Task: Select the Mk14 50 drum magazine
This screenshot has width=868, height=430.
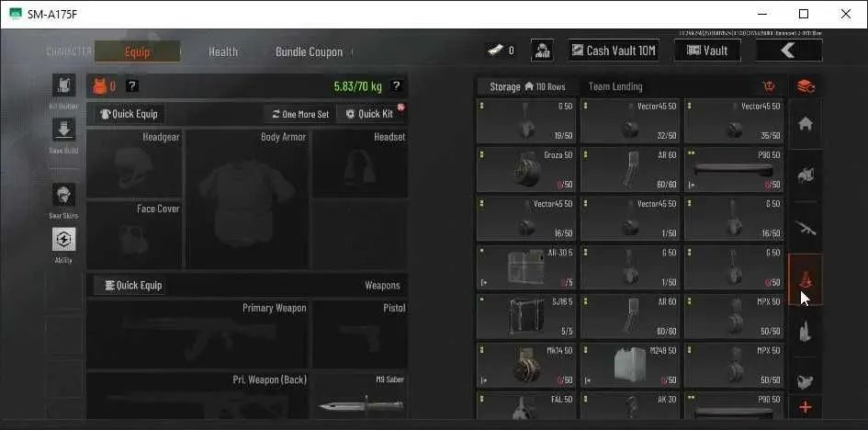Action: tap(526, 366)
